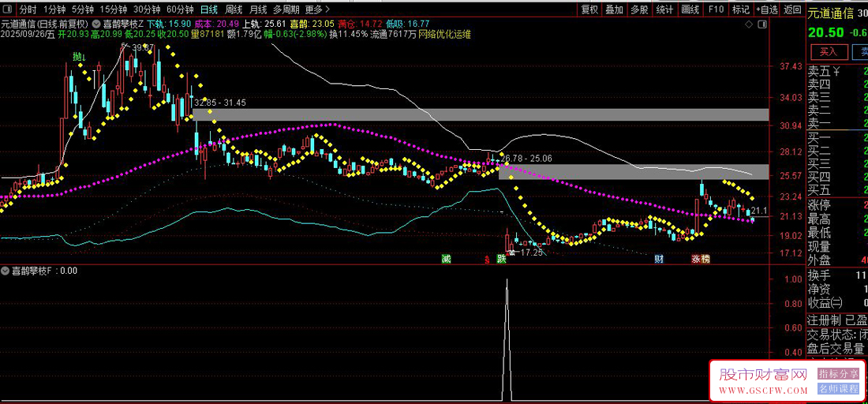
Task: Click the 32.85 - 31.45 gap zone label
Action: coord(220,103)
